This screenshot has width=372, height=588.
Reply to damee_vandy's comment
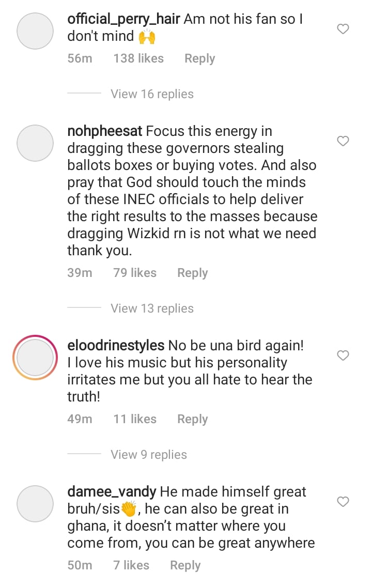pos(185,565)
